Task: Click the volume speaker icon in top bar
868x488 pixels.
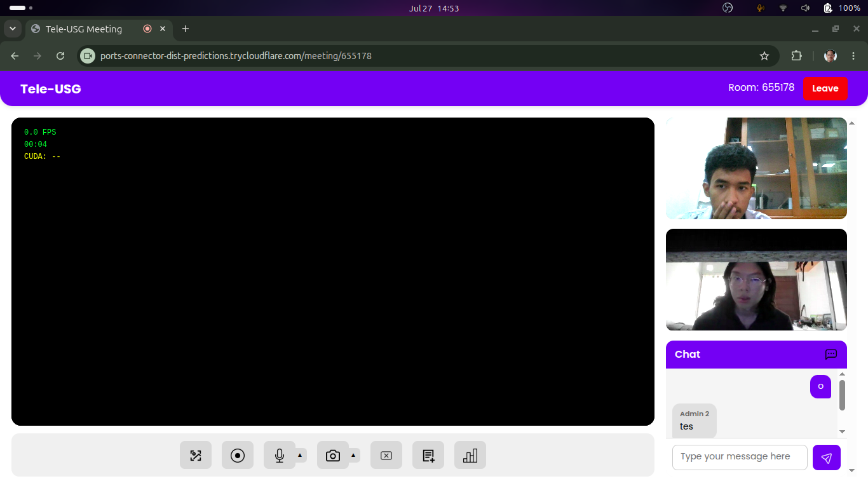Action: [x=805, y=8]
